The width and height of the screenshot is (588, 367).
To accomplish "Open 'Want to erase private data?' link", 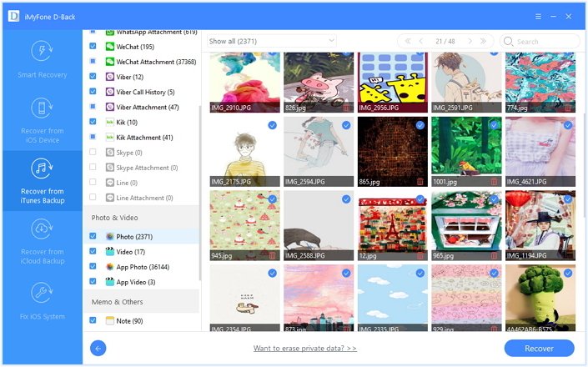I will click(305, 349).
